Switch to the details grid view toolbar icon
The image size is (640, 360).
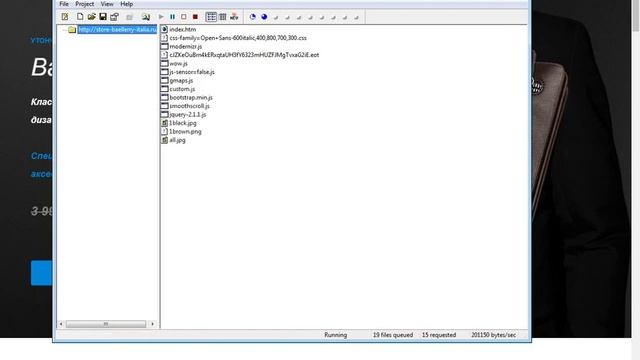222,17
